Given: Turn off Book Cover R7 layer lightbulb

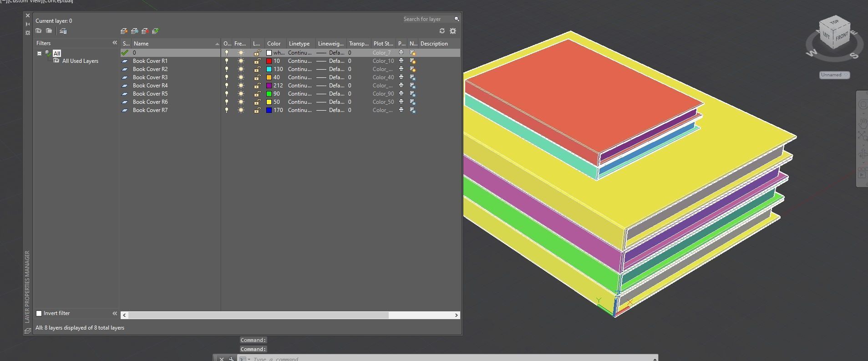Looking at the screenshot, I should point(227,110).
